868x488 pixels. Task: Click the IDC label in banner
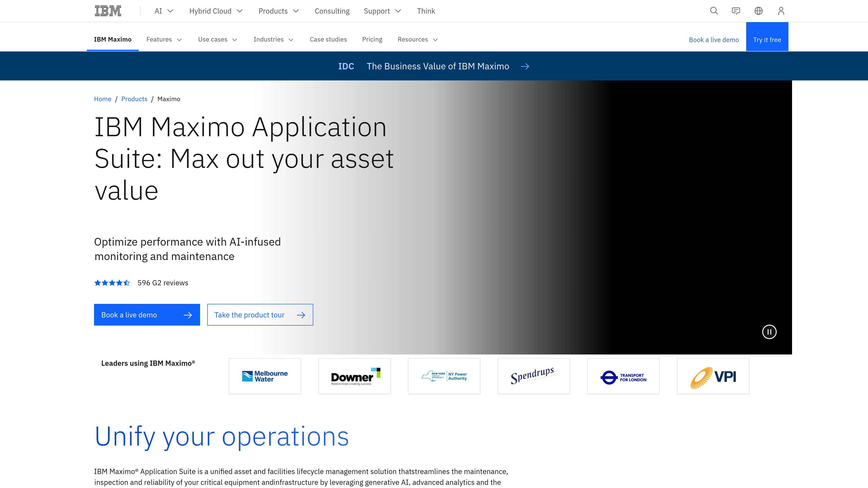[x=346, y=66]
